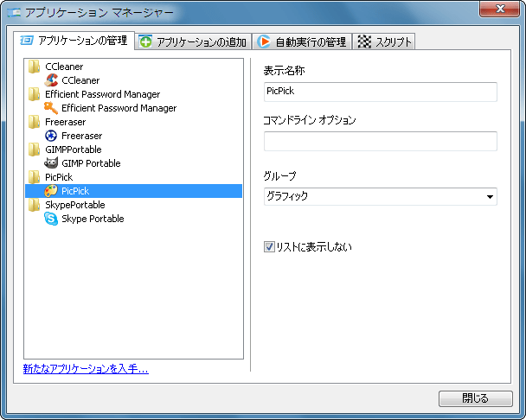Select the SkypePortable folder row
Screen dimensions: 526x420
click(x=74, y=205)
